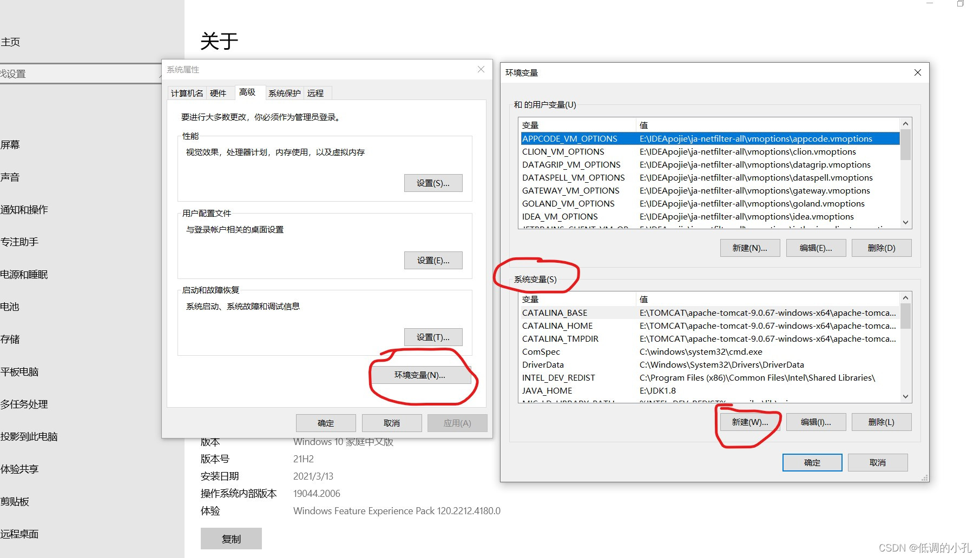
Task: Open 远程桌面 in Settings sidebar
Action: click(x=19, y=534)
